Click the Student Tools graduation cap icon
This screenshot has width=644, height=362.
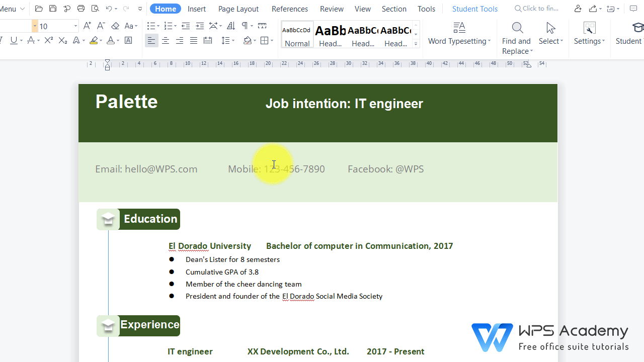click(x=638, y=28)
